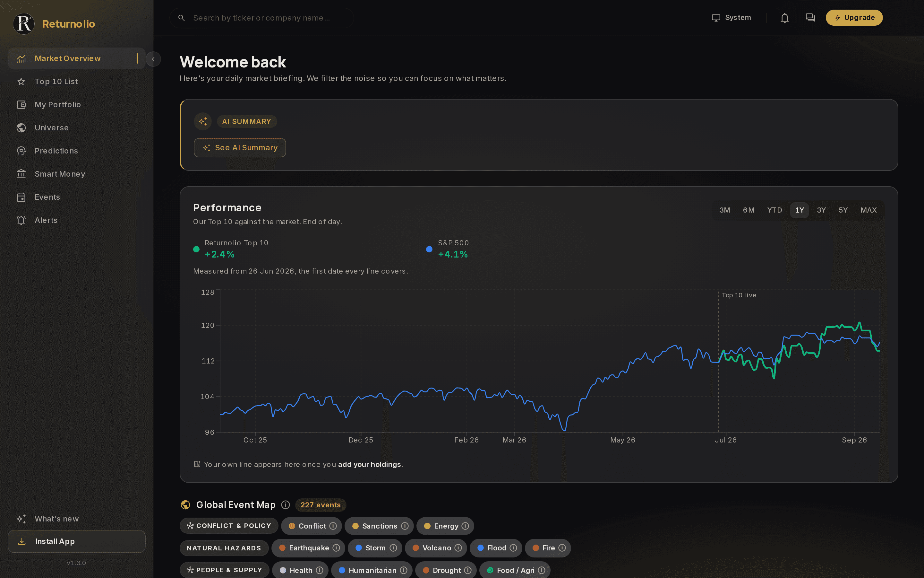
Task: Show info for Drought filter
Action: (x=468, y=570)
